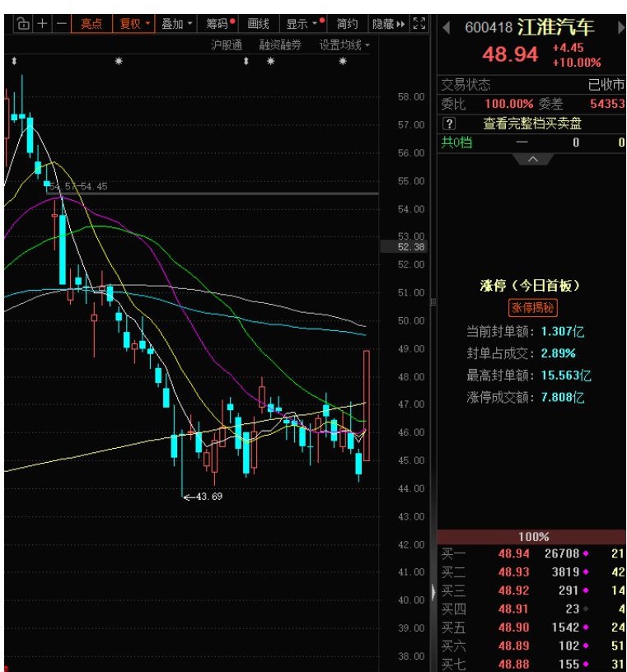627x672 pixels.
Task: Click the 已收市 trading status
Action: (606, 85)
